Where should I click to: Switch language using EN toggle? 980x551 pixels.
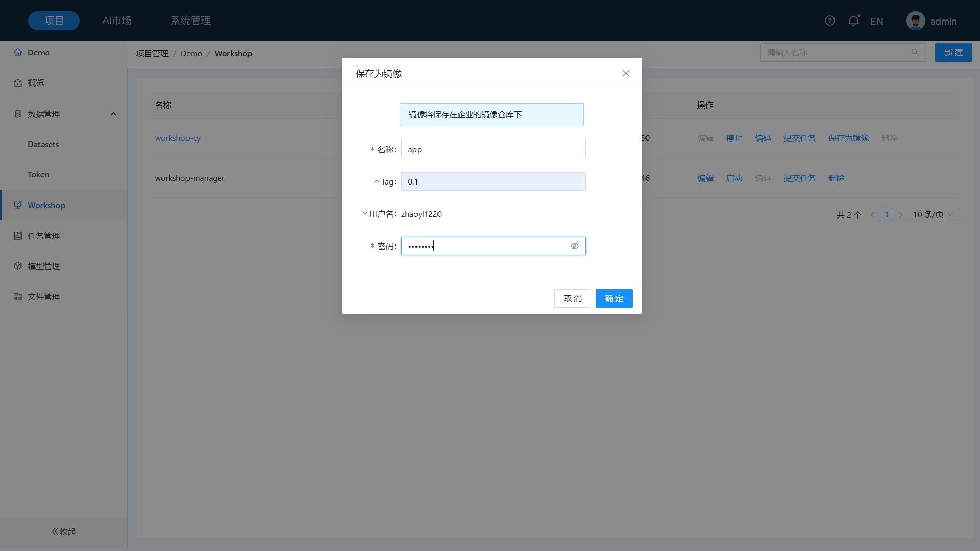point(876,22)
